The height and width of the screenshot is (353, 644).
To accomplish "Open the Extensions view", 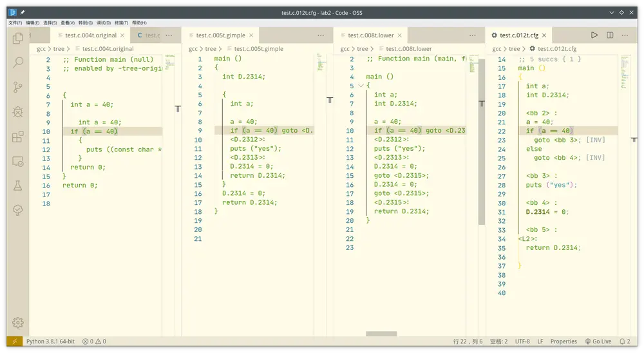I will 17,137.
